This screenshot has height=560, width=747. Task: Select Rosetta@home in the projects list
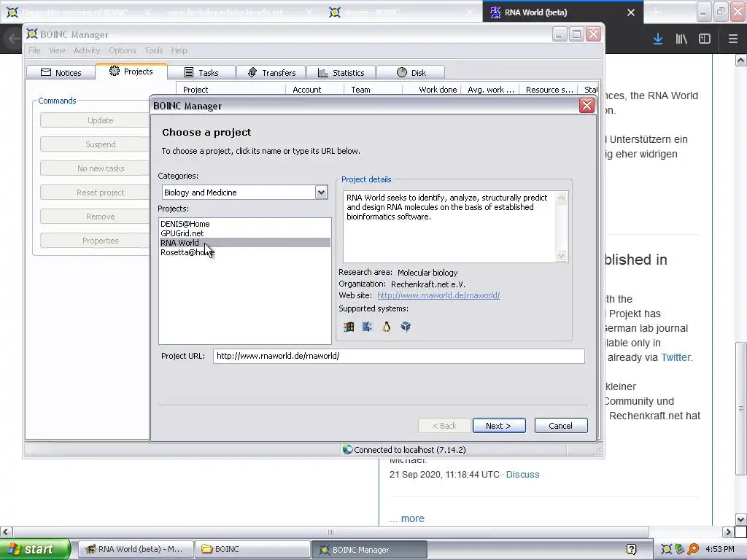tap(245, 252)
